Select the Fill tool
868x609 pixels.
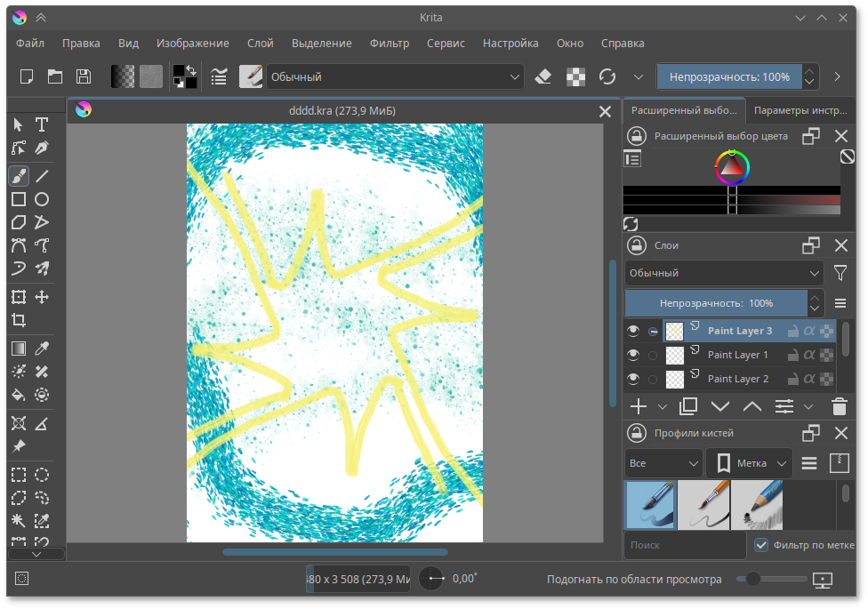tap(17, 394)
